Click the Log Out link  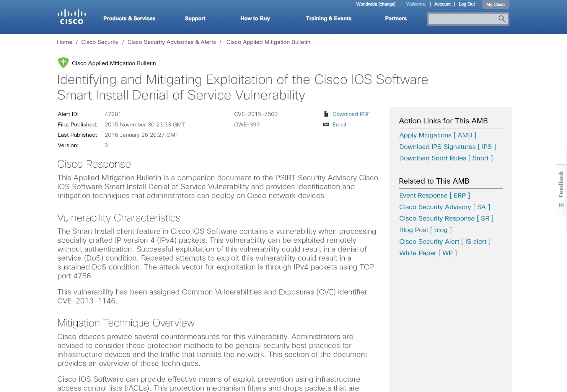click(x=467, y=4)
